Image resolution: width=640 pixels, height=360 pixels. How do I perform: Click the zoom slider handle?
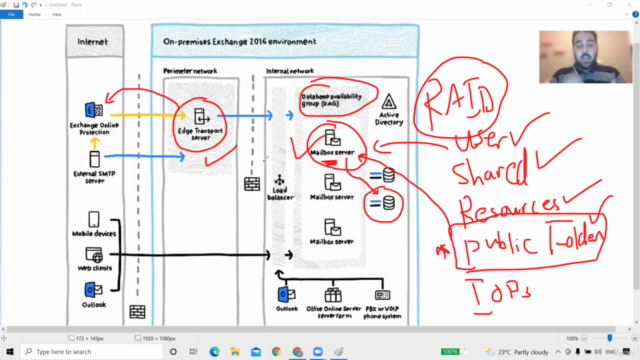coord(609,338)
